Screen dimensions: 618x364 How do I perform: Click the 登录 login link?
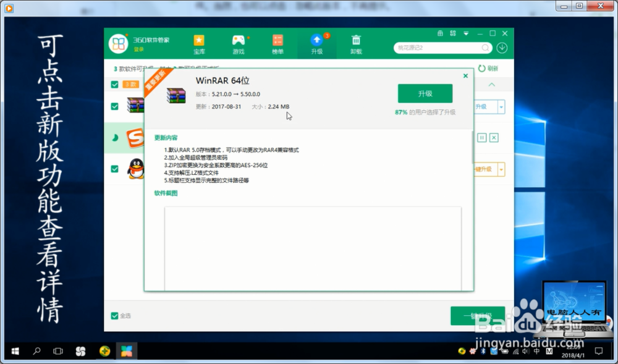[x=138, y=49]
